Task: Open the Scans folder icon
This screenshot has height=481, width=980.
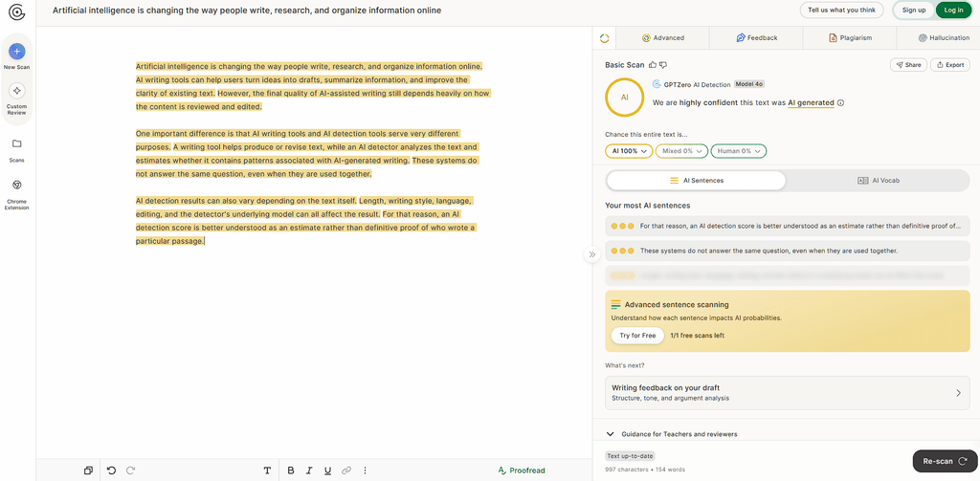Action: [17, 143]
